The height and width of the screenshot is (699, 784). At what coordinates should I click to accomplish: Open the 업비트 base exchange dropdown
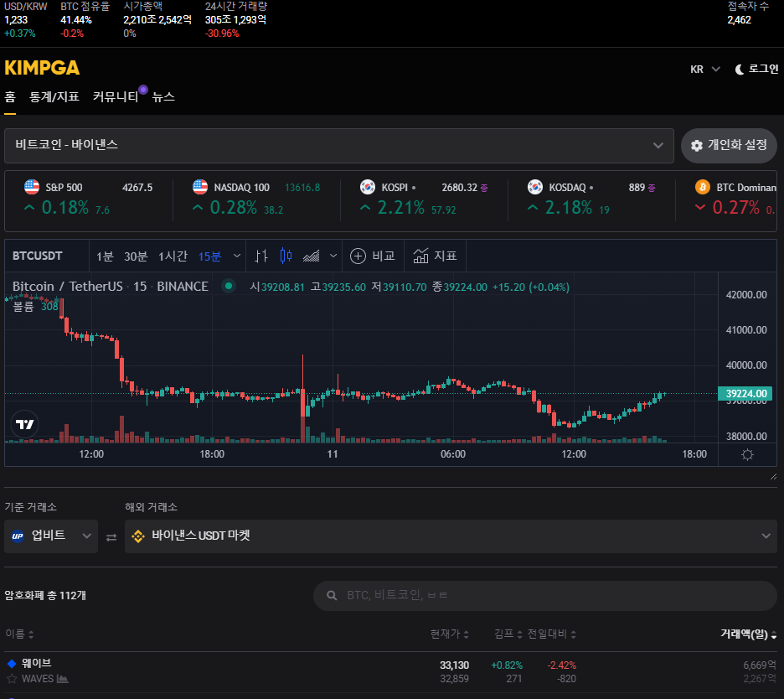tap(51, 536)
